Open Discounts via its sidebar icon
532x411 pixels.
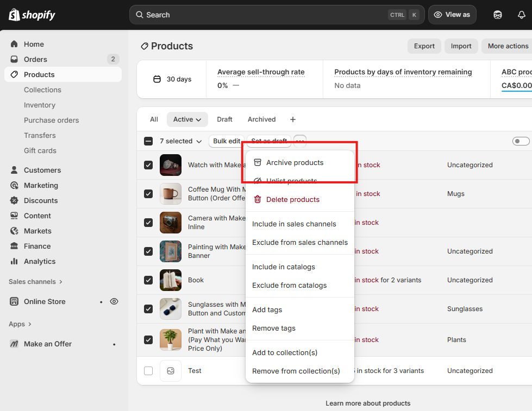tap(14, 200)
